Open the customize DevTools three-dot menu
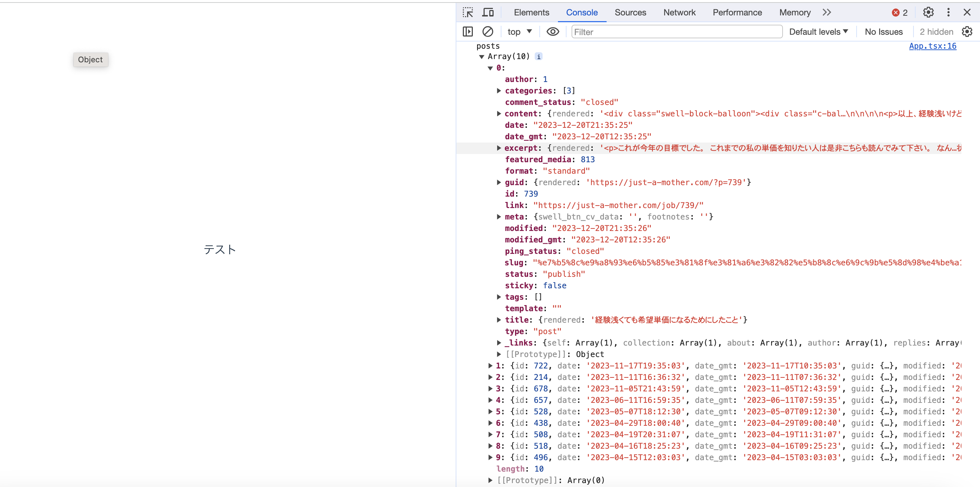980x487 pixels. coord(948,12)
